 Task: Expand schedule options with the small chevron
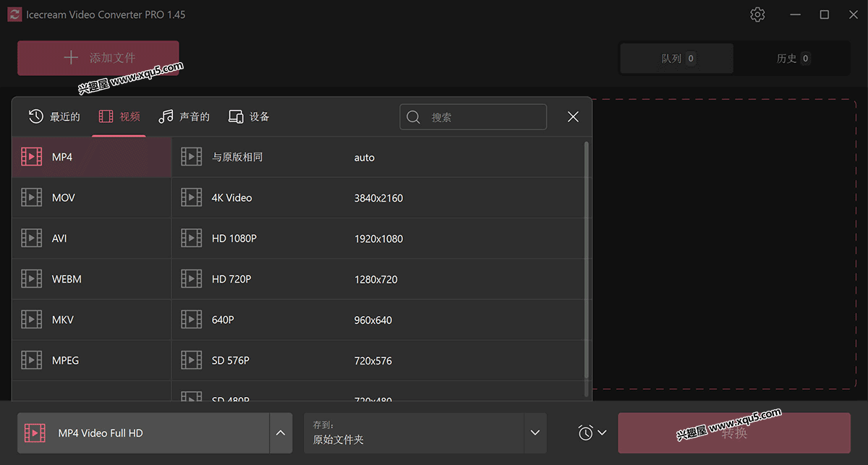(602, 432)
